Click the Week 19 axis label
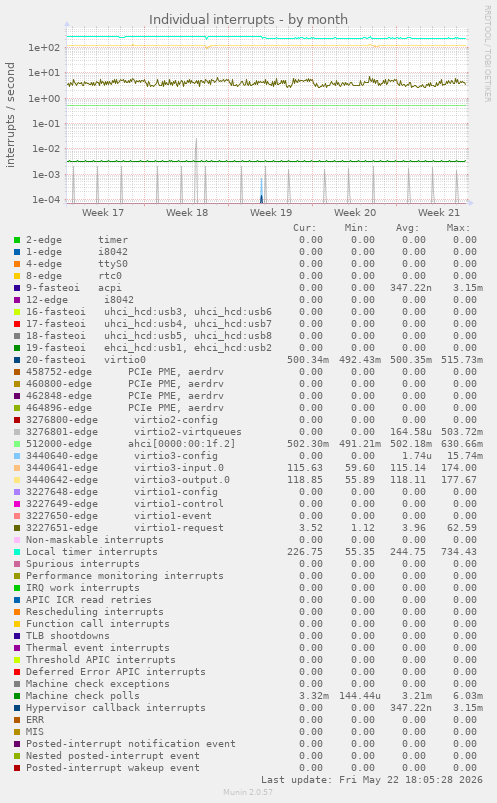This screenshot has width=497, height=803. (271, 213)
